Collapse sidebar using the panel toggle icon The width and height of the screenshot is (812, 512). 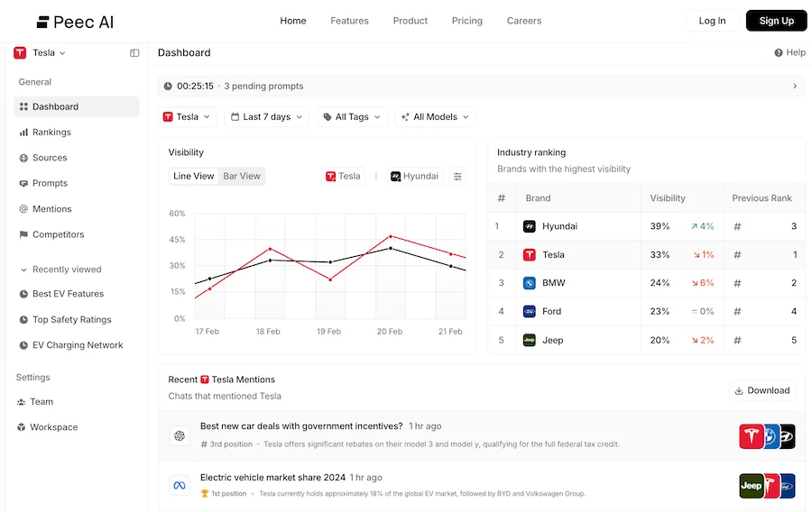pos(134,53)
